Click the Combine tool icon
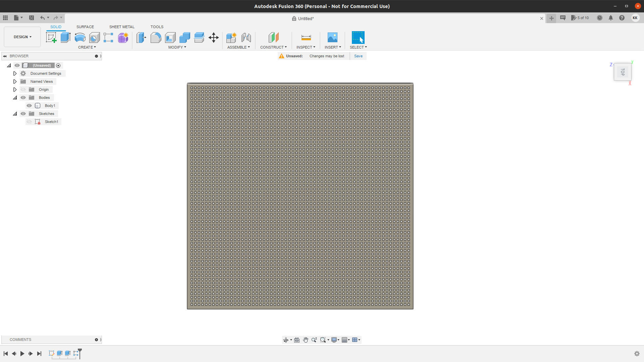644x362 pixels. (184, 38)
